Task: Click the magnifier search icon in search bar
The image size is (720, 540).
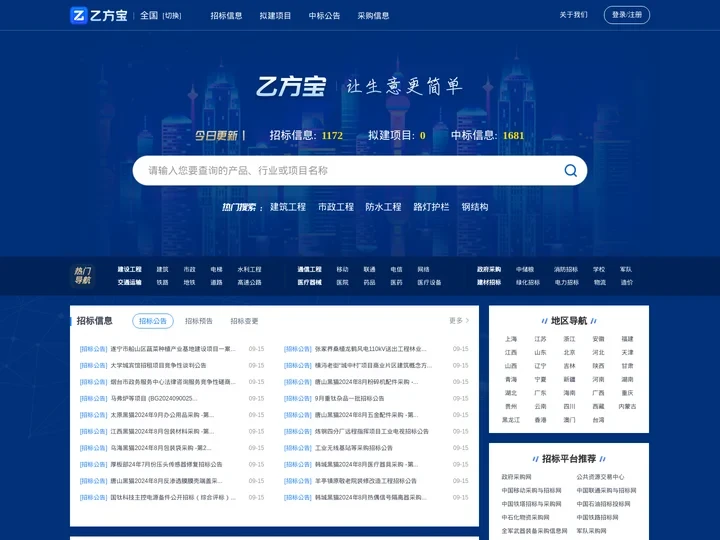Action: click(x=570, y=170)
